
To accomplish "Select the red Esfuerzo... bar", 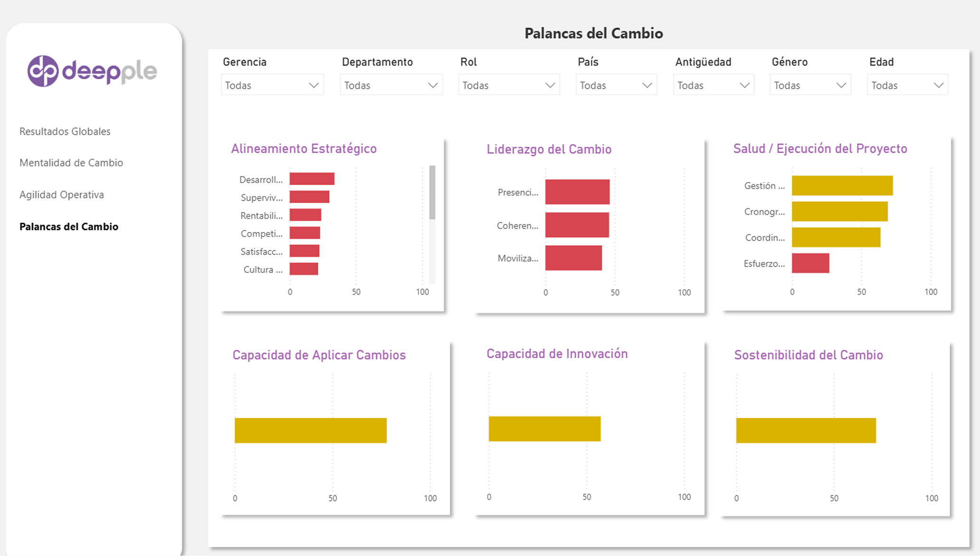I will click(x=810, y=263).
